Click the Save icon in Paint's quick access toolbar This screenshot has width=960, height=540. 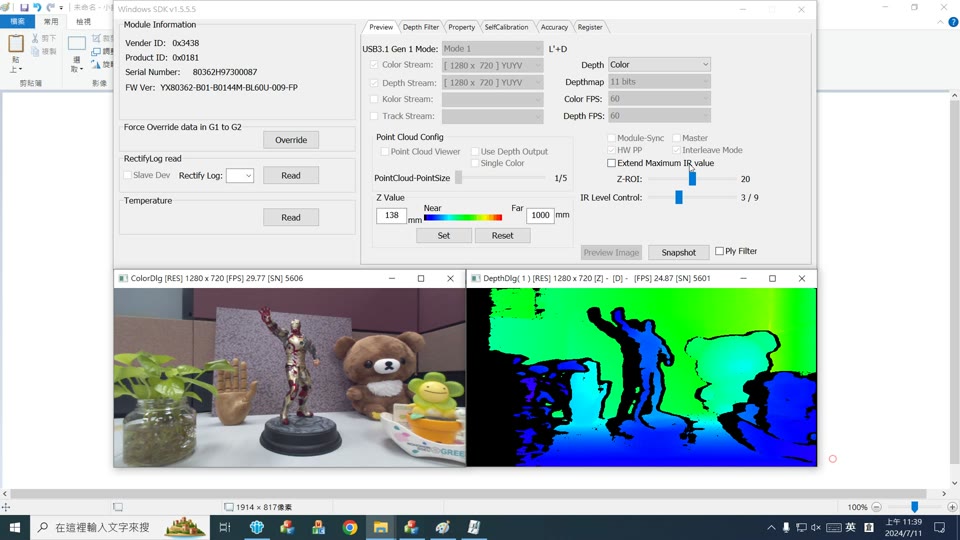pos(24,7)
